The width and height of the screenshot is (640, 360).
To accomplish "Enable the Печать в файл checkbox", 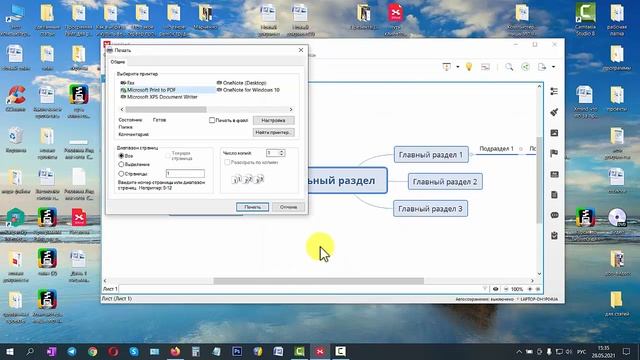I will pos(212,120).
